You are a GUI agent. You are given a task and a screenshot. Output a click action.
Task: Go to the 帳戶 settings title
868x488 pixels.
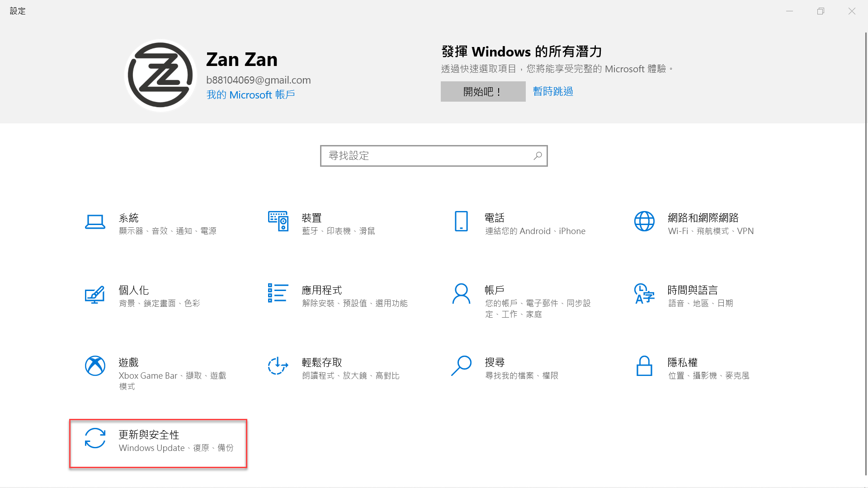pyautogui.click(x=495, y=290)
